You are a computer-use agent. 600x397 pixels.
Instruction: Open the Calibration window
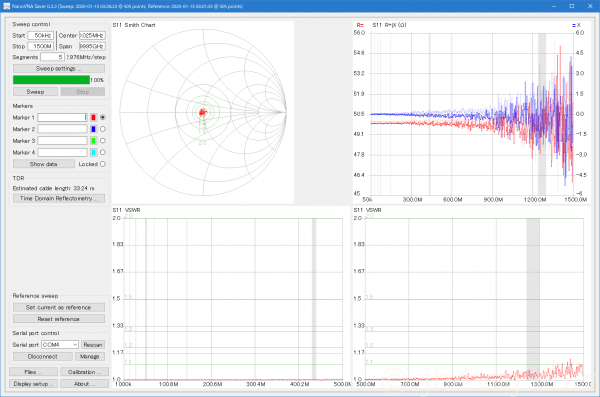click(84, 372)
